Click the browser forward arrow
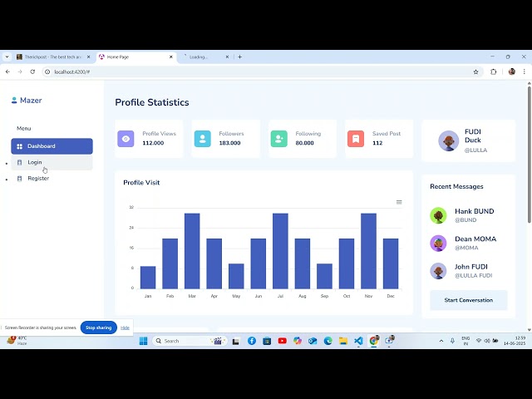 pos(20,72)
